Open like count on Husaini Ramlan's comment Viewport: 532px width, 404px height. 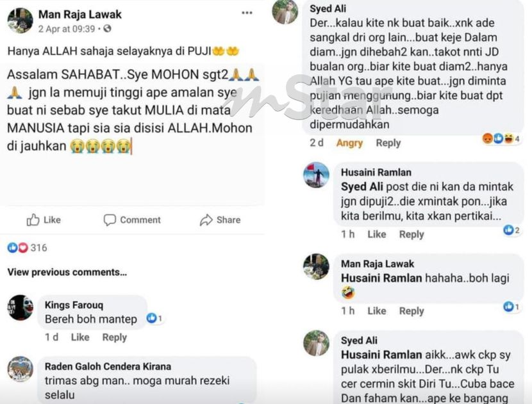pos(511,230)
